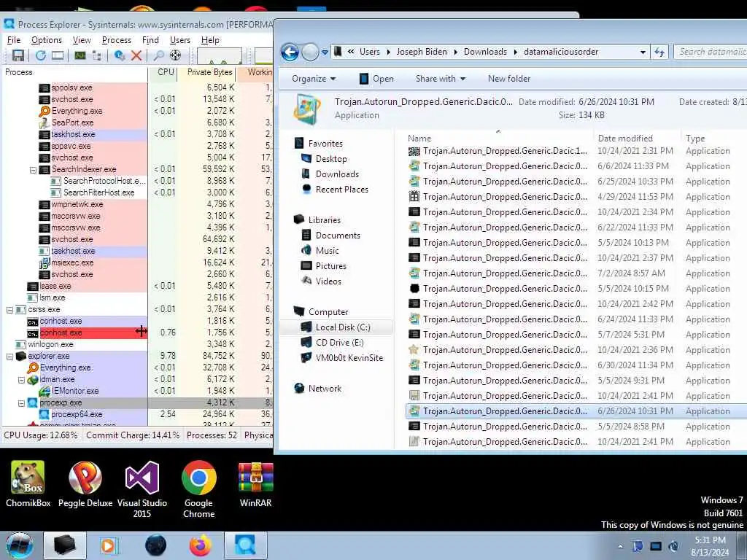This screenshot has width=747, height=560.
Task: Select the lsass.exe process
Action: 55,286
